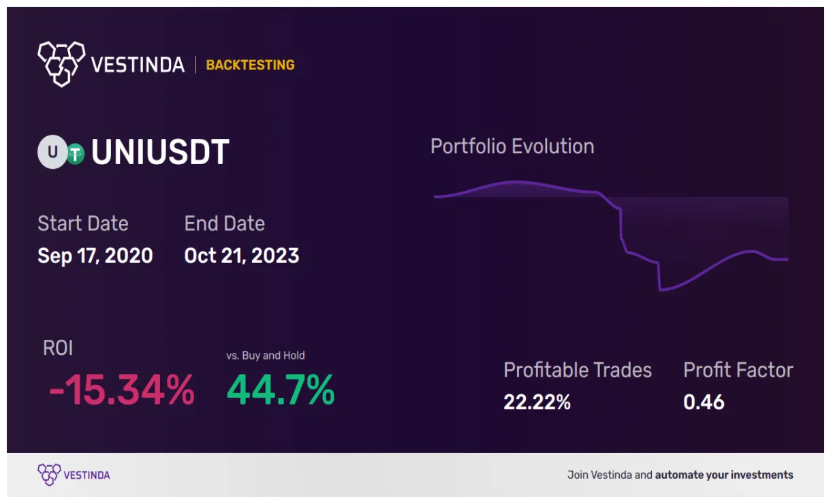Image resolution: width=831 pixels, height=504 pixels.
Task: Select the Oct 21, 2023 end date
Action: [241, 255]
